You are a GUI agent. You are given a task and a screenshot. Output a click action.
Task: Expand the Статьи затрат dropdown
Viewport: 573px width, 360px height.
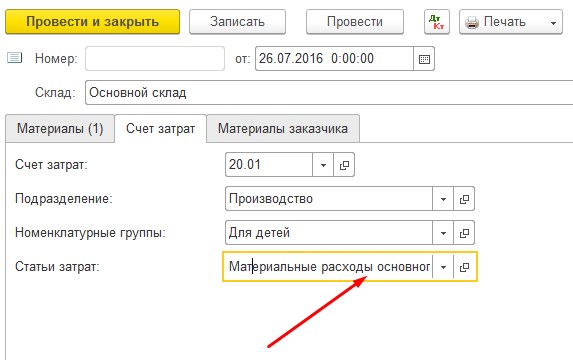[443, 267]
